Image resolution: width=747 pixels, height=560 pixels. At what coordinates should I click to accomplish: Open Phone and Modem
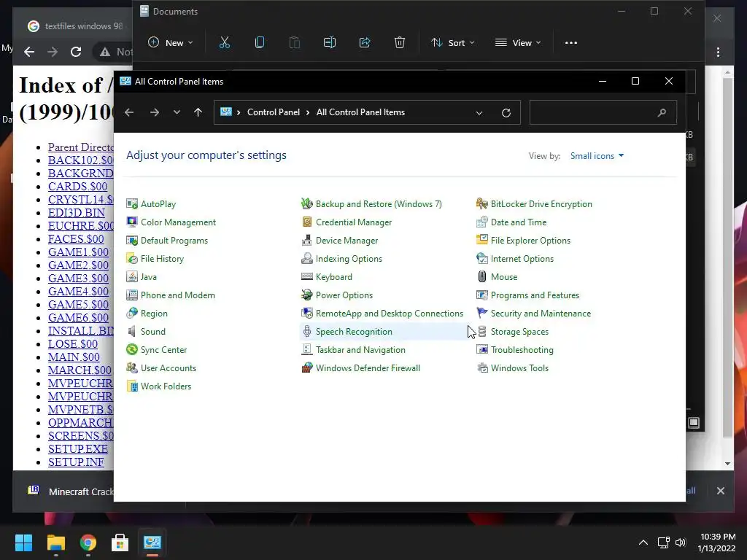[171, 295]
